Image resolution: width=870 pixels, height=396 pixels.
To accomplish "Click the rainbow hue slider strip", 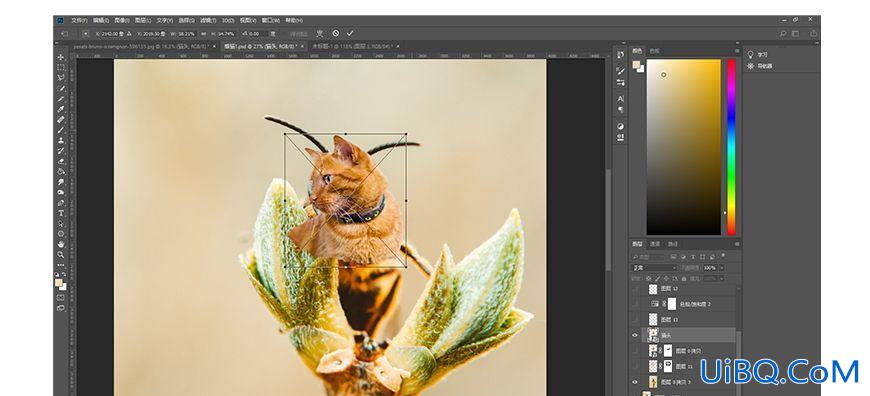I will click(x=731, y=147).
